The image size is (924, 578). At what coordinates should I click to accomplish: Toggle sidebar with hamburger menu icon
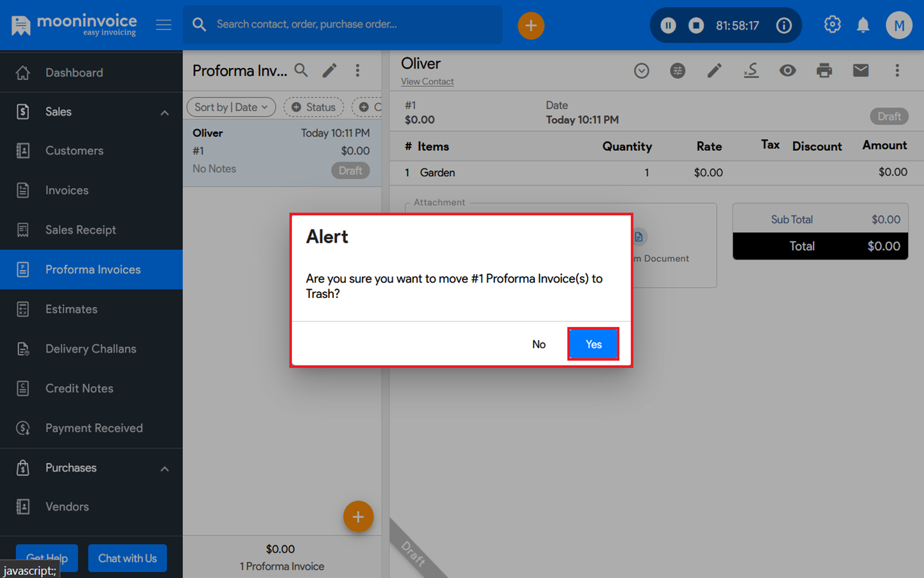164,25
